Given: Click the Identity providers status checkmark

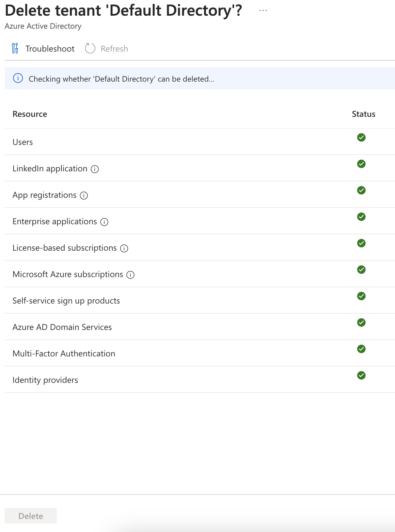Looking at the screenshot, I should point(361,375).
